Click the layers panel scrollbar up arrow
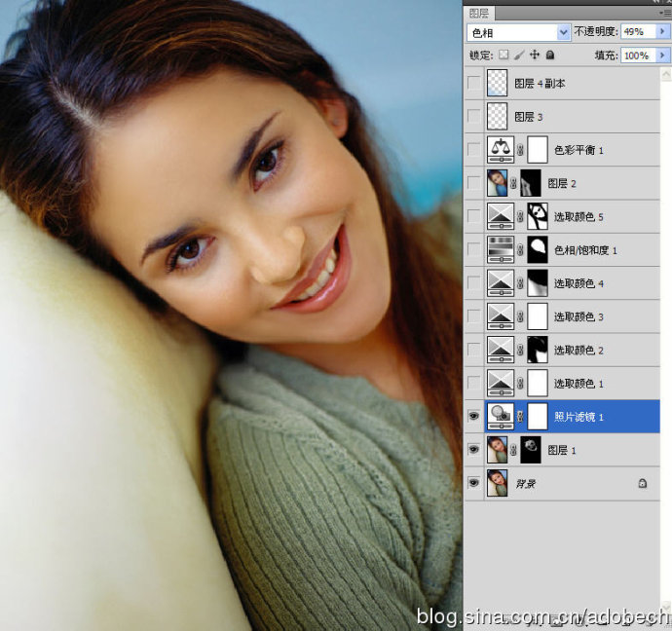The width and height of the screenshot is (672, 631). tap(666, 75)
